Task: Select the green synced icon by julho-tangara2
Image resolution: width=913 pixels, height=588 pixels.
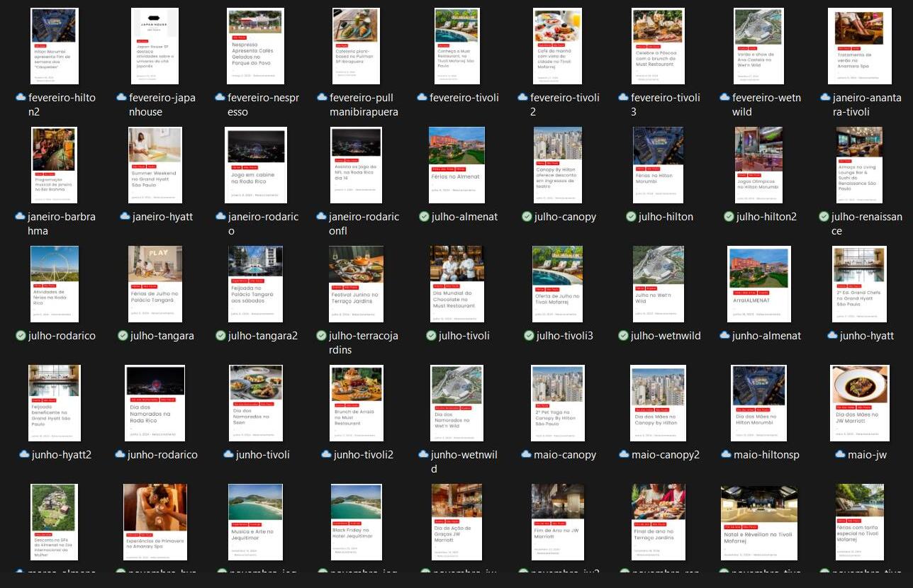Action: pos(221,336)
